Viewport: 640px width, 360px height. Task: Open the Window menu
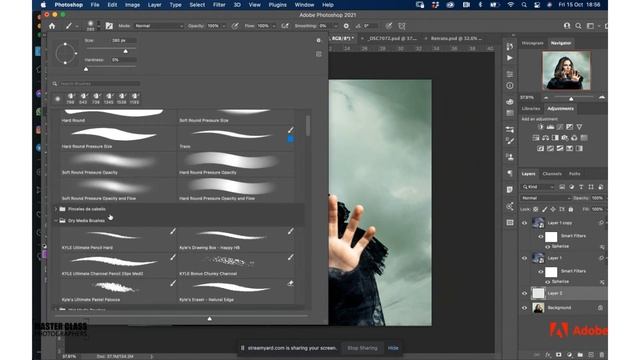tap(304, 5)
